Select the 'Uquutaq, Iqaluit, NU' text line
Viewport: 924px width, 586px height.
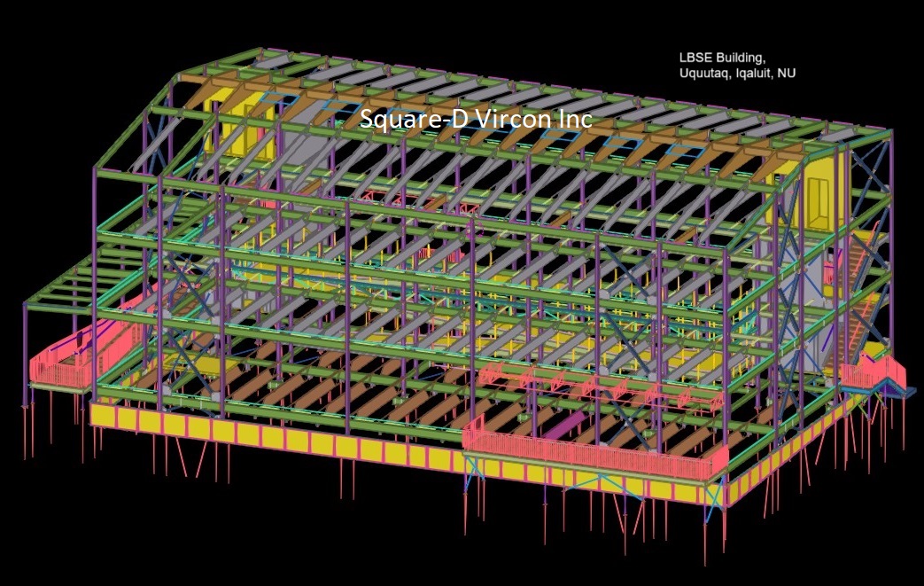point(737,73)
